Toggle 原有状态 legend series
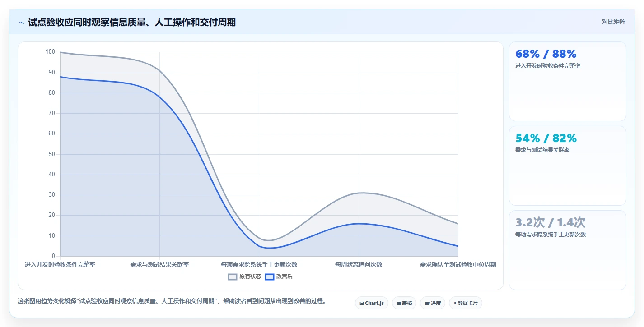This screenshot has width=644, height=327. coord(244,276)
